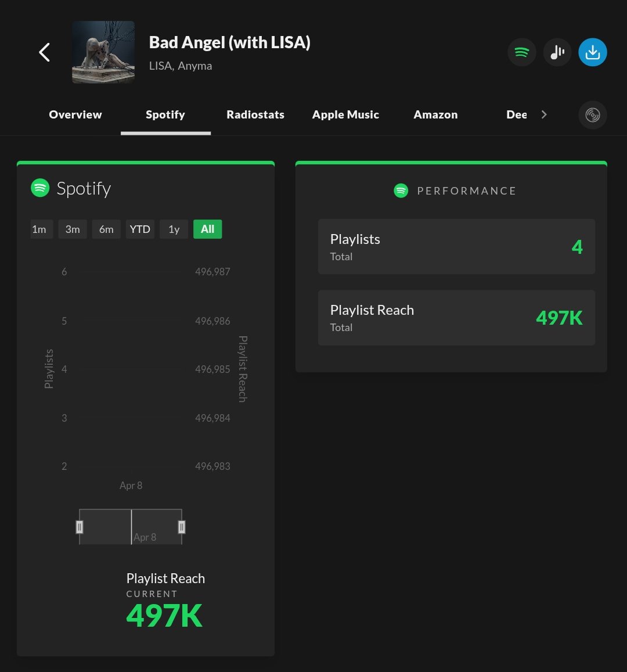The width and height of the screenshot is (627, 672).
Task: Set chart range to 6m
Action: click(106, 229)
